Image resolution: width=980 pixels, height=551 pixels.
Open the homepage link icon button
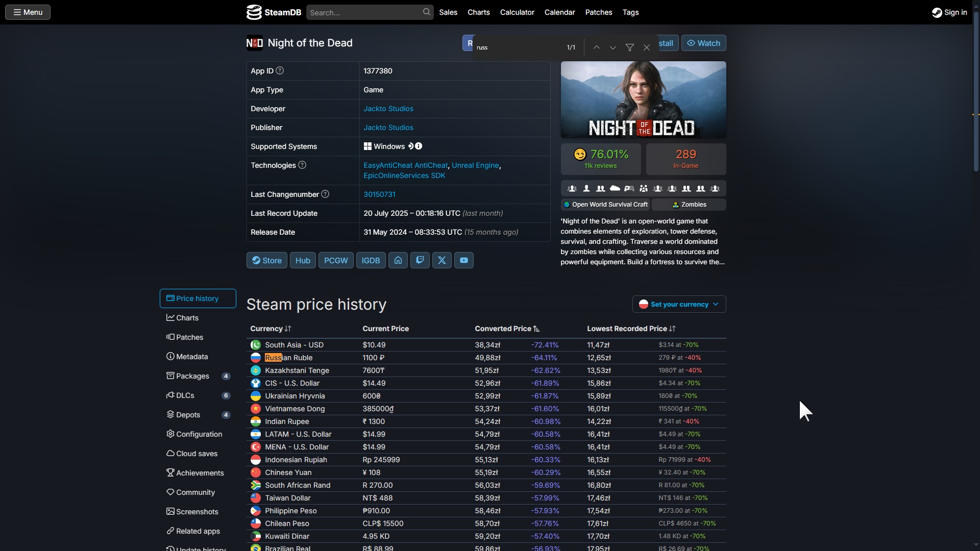pos(398,260)
